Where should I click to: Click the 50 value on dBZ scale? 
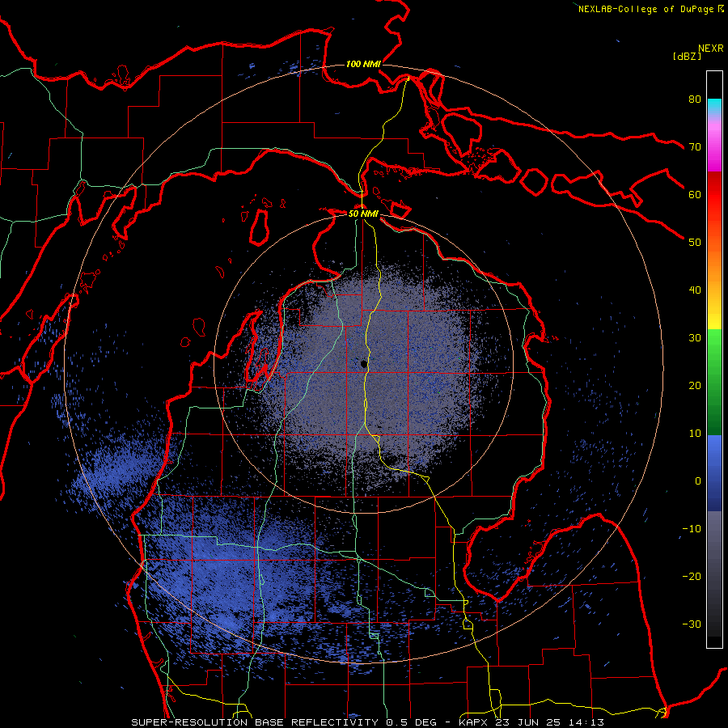click(x=695, y=243)
